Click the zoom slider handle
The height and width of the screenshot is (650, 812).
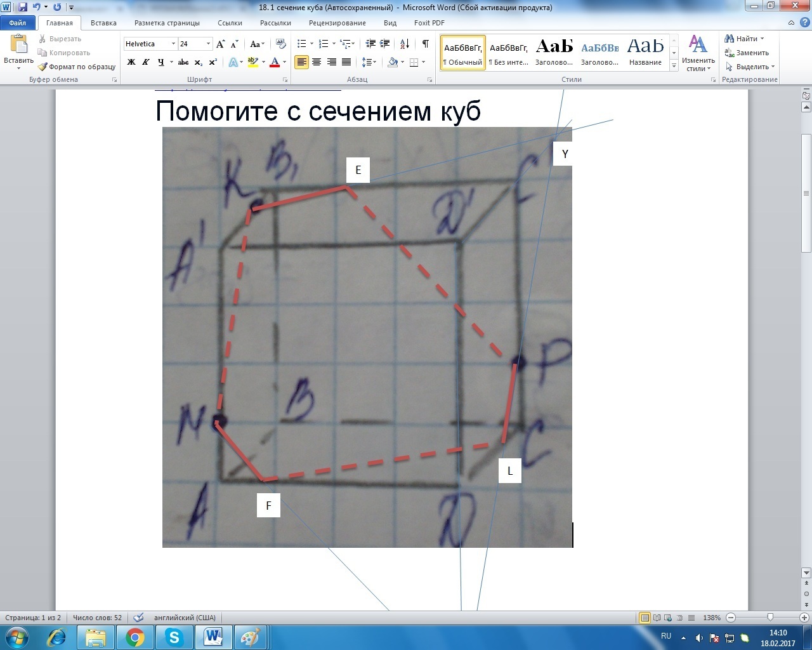770,618
